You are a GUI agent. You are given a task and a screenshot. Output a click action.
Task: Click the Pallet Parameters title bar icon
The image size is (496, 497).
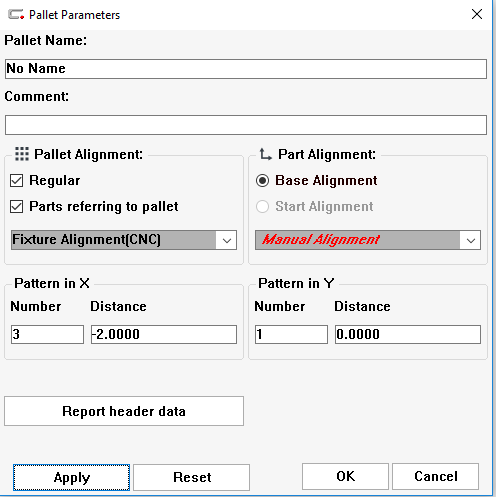click(x=16, y=15)
